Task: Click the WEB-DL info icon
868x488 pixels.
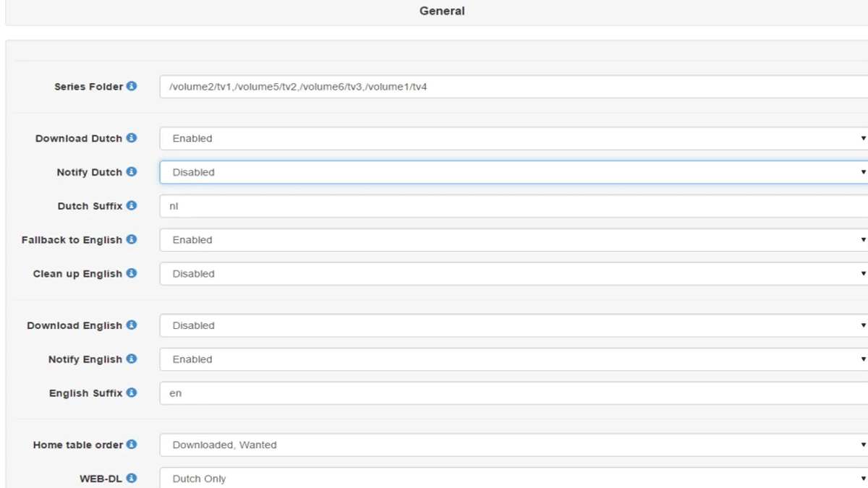Action: click(132, 478)
